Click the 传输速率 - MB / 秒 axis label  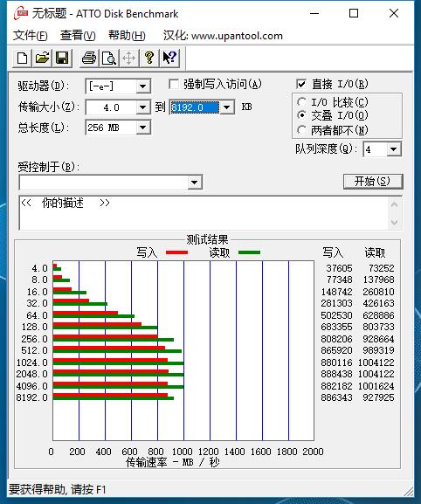(173, 463)
